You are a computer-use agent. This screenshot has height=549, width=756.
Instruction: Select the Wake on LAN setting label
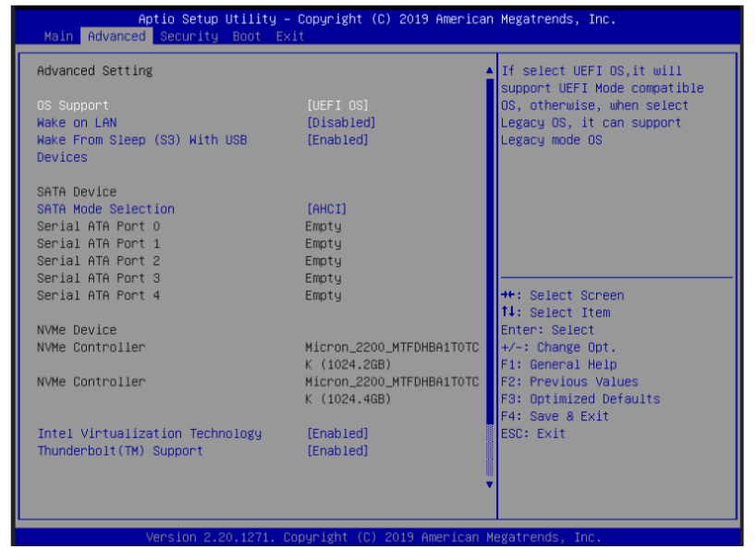tap(77, 123)
